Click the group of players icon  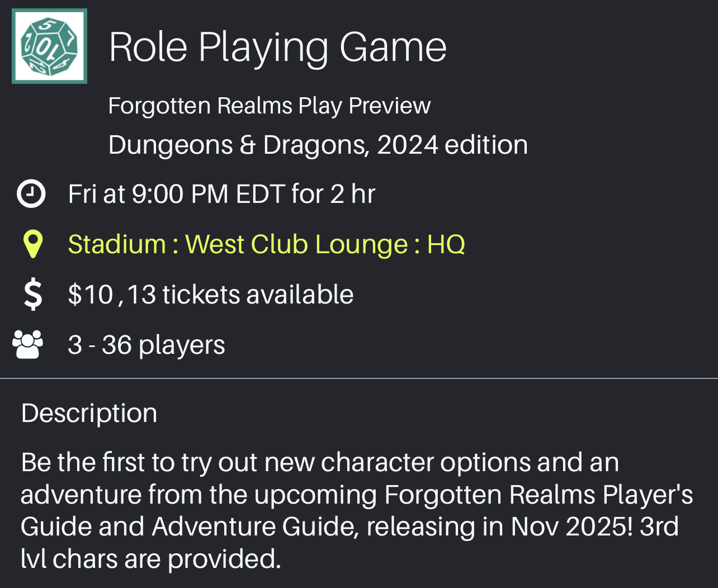click(x=28, y=345)
